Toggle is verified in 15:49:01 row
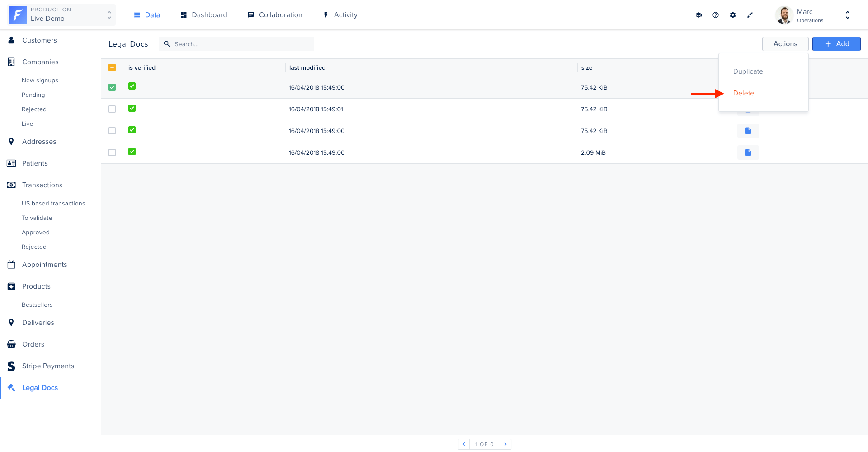Viewport: 868px width, 452px height. [x=132, y=108]
